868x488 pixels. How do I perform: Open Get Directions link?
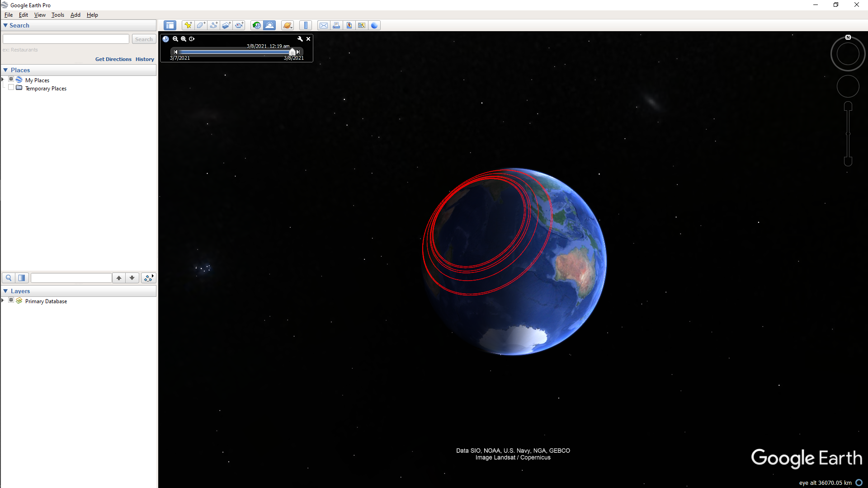tap(113, 59)
